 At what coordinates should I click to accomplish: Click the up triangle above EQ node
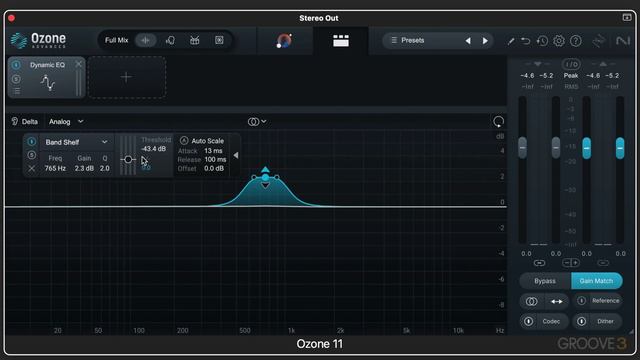pos(265,169)
